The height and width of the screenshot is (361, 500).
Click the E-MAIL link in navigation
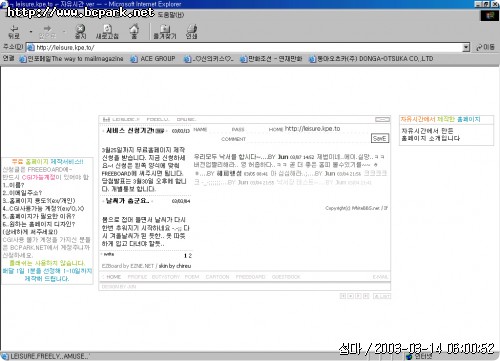click(380, 277)
